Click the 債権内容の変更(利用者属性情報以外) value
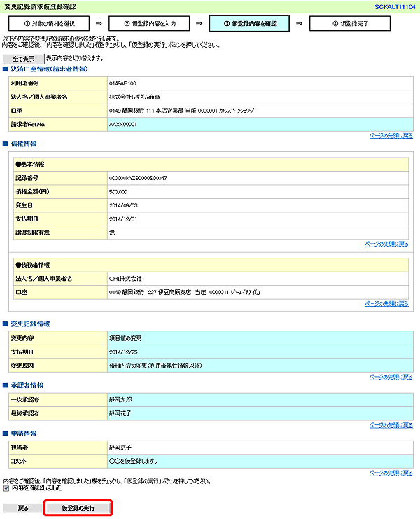This screenshot has width=420, height=519. point(155,366)
